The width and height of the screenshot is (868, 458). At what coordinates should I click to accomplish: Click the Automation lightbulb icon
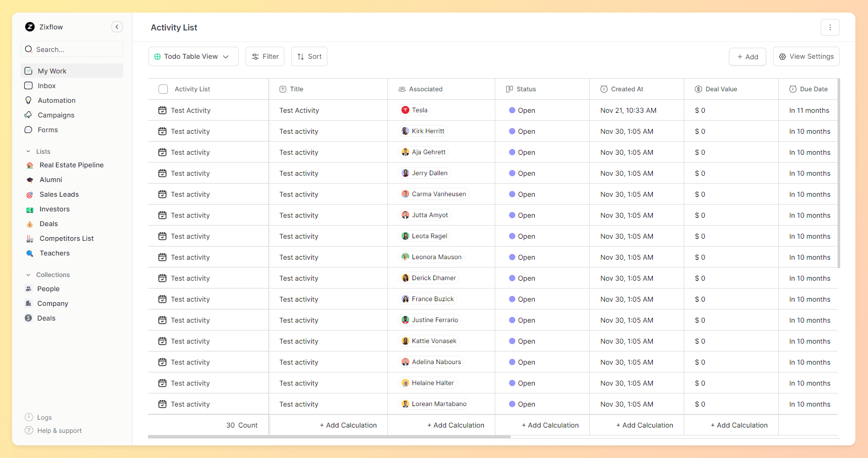pos(28,100)
